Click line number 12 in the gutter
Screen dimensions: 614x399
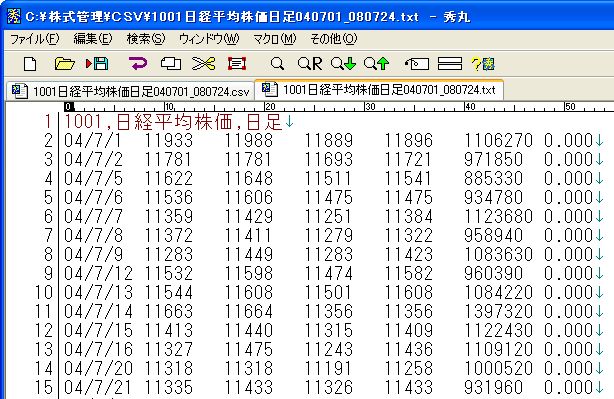pos(43,330)
